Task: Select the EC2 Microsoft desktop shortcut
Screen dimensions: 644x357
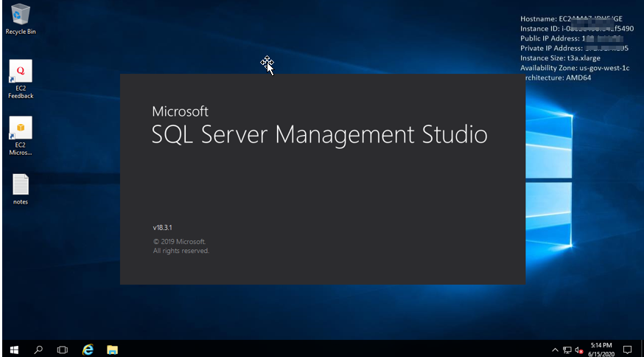Action: tap(21, 136)
